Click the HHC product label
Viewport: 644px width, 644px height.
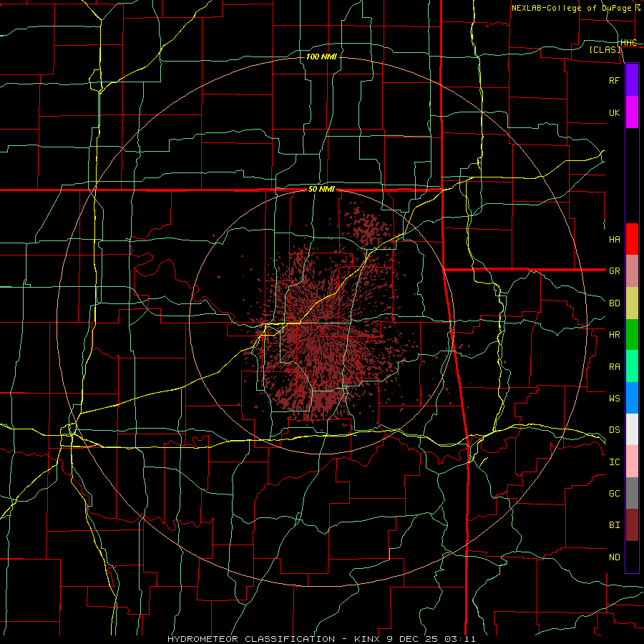pyautogui.click(x=628, y=43)
